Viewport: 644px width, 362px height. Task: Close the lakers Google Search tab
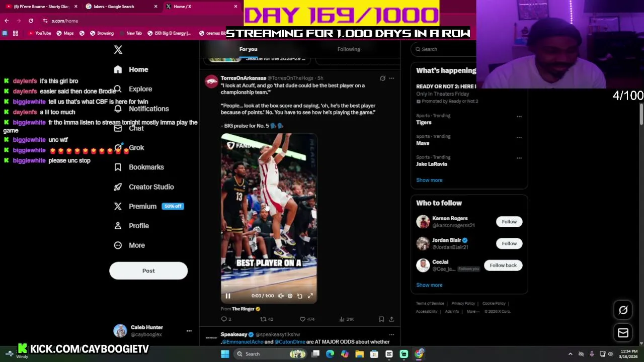155,7
